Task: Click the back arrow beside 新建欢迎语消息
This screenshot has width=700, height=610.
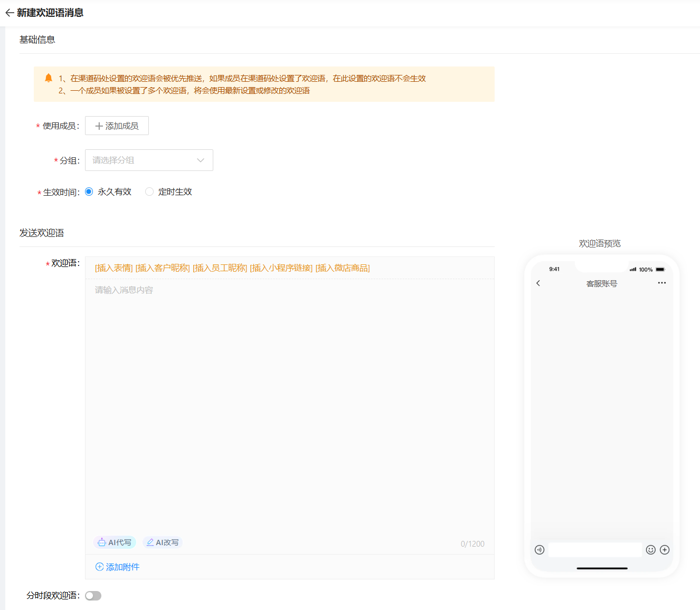Action: click(x=10, y=13)
